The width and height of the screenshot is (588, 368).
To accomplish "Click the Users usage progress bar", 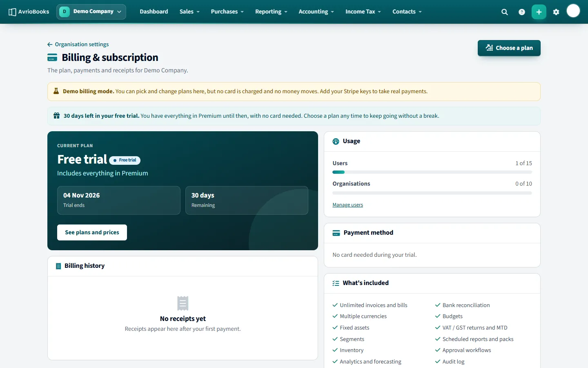I will coord(432,172).
